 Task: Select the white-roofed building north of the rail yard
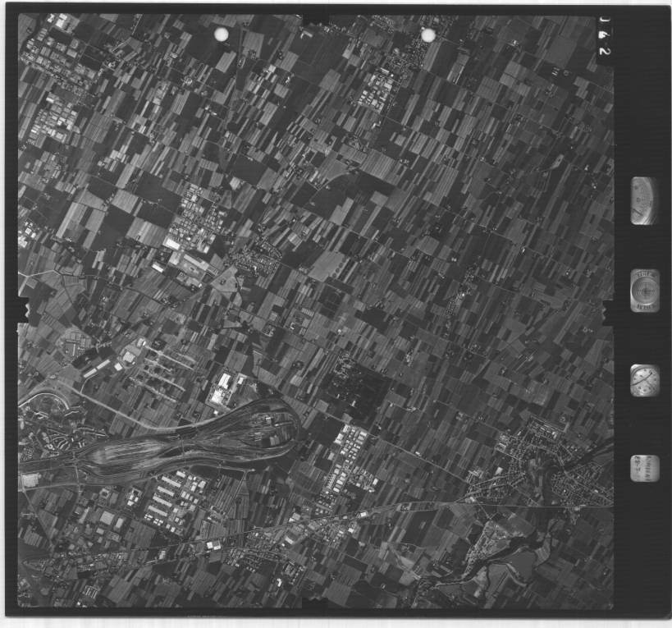click(223, 384)
